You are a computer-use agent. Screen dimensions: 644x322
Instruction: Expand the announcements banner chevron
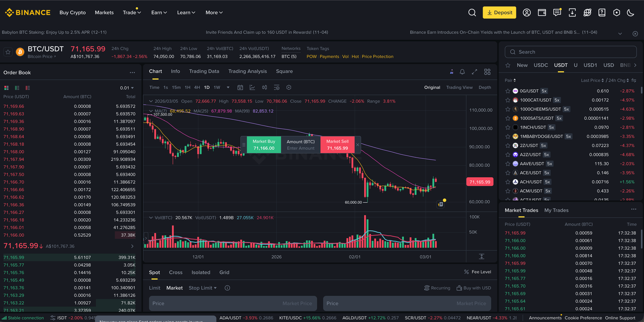coord(620,33)
